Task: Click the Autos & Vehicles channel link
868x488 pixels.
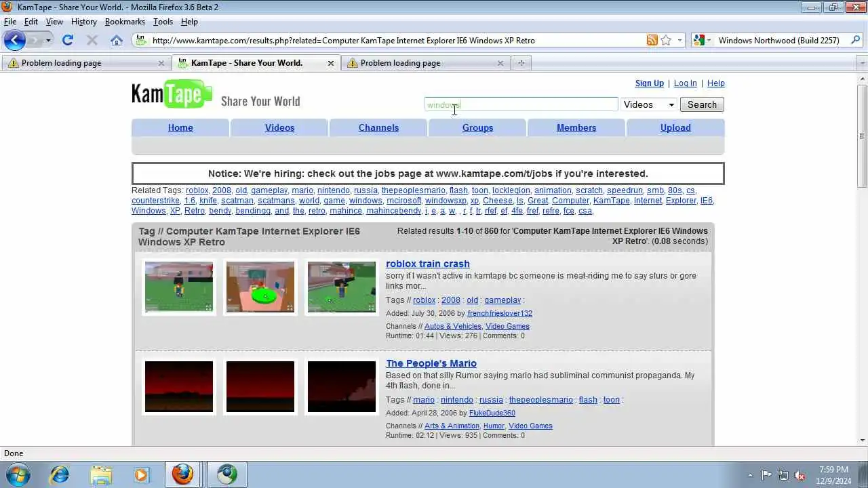Action: [x=453, y=327]
